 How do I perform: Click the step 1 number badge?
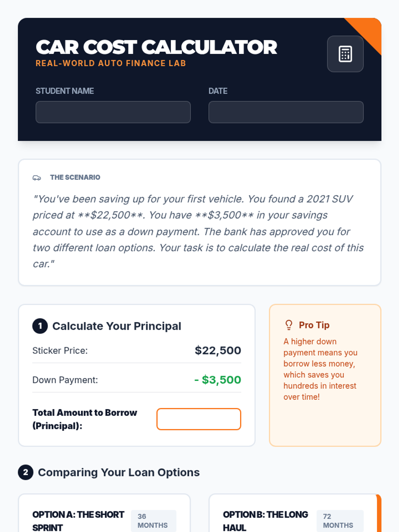tap(40, 326)
